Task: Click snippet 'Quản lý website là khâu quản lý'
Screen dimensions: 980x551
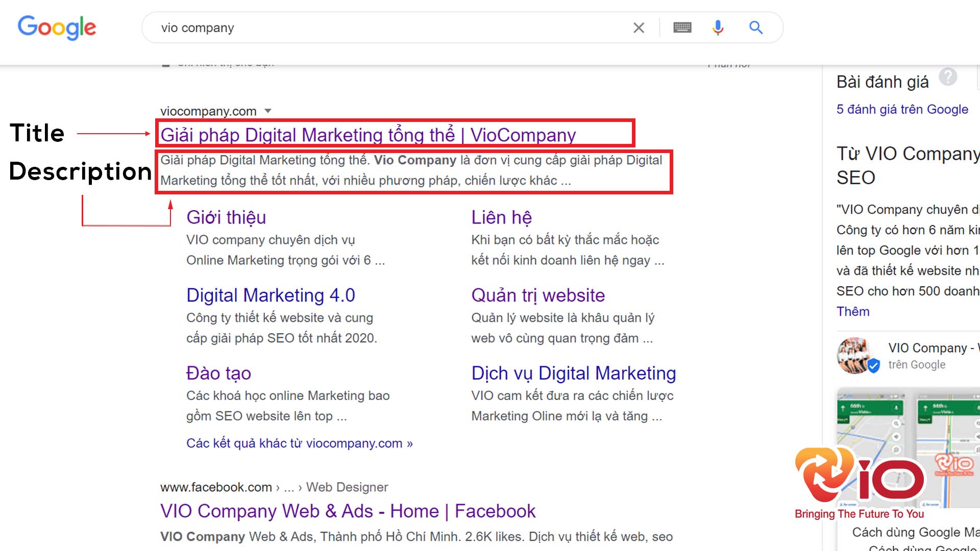Action: coord(563,318)
